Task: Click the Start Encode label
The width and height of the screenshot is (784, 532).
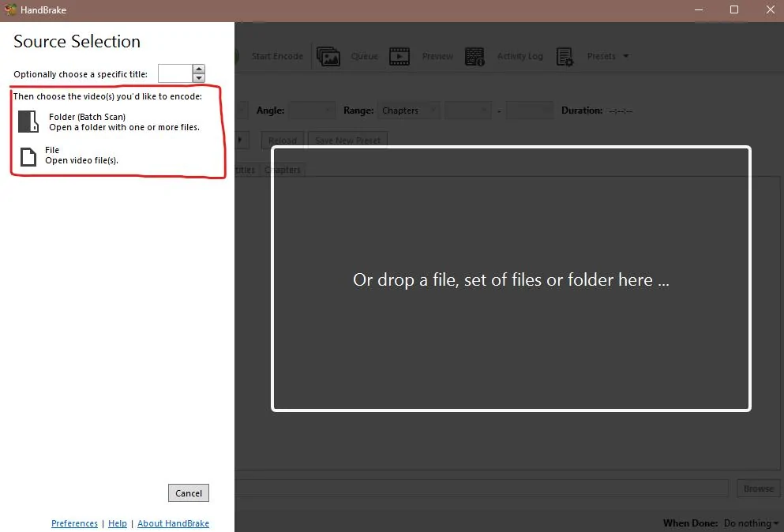Action: pos(277,56)
